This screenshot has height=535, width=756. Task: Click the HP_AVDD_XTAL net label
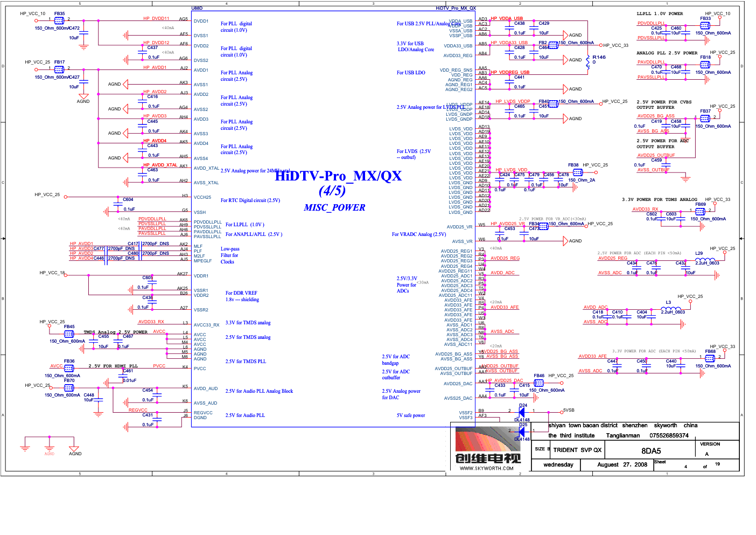click(x=160, y=165)
